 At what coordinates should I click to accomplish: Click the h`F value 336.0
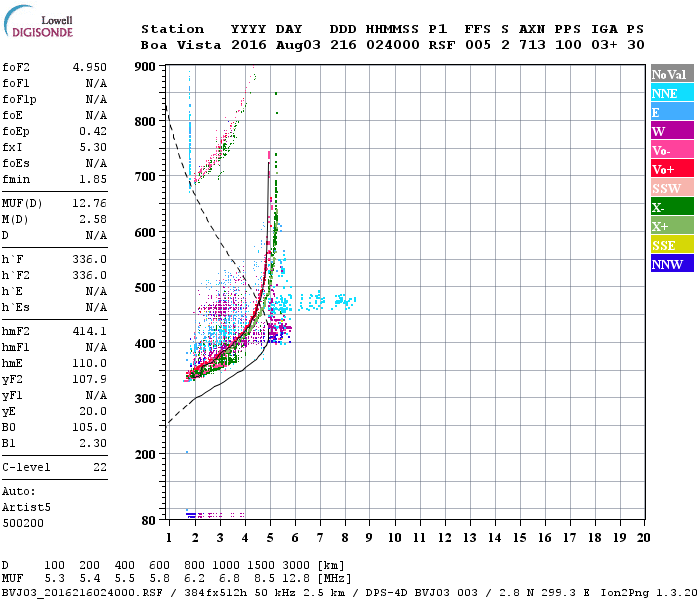coord(90,259)
